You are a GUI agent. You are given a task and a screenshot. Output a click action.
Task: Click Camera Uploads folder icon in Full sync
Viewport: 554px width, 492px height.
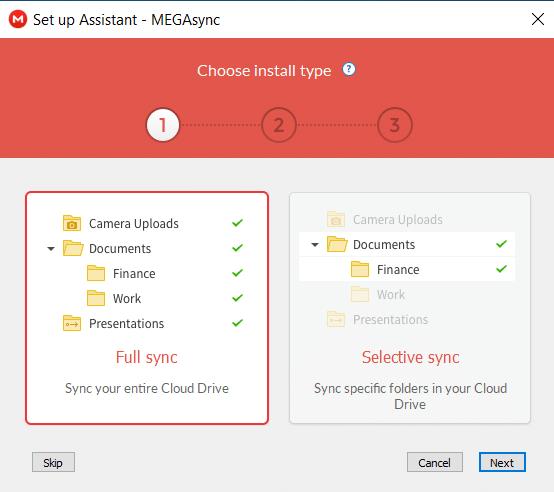pos(72,223)
